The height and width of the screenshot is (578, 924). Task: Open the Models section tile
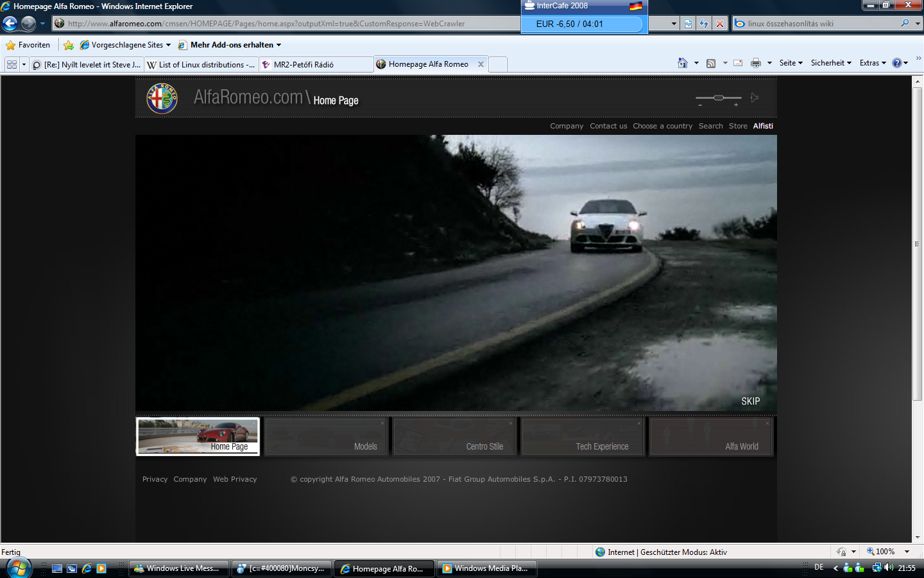(326, 437)
